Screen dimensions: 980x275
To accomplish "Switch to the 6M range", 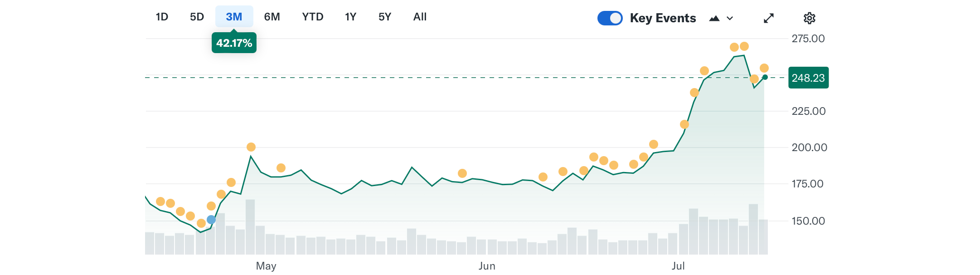I will click(x=272, y=17).
